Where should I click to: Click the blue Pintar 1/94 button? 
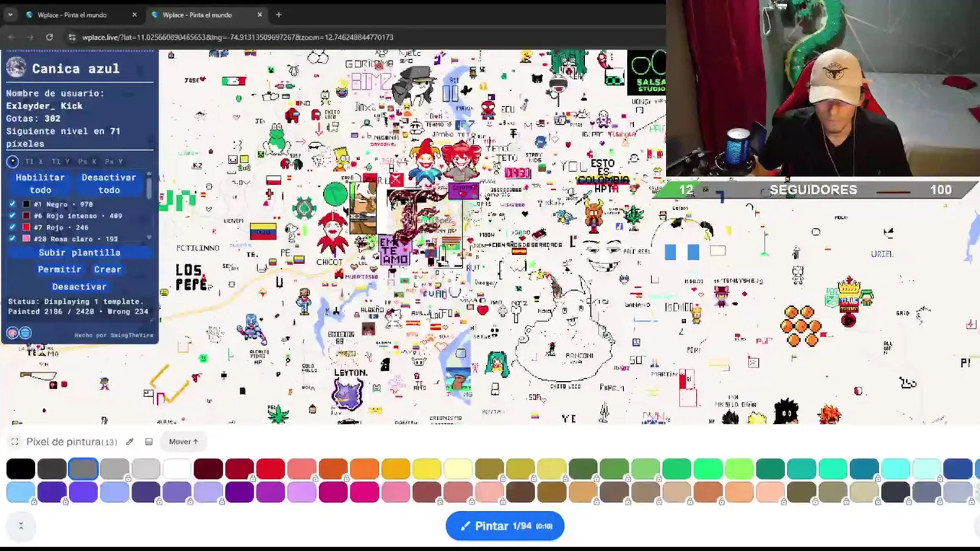[505, 526]
